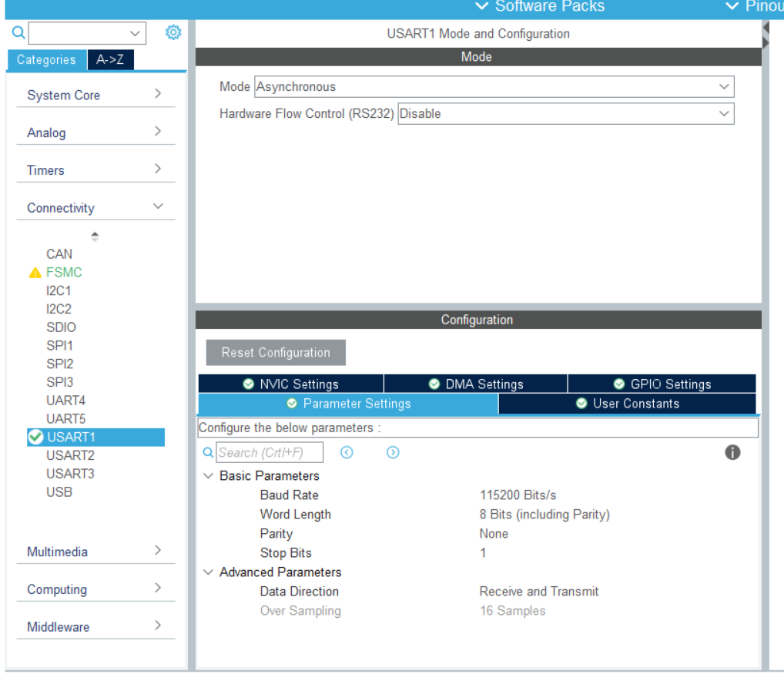
Task: Select CAN in the peripheral list
Action: (x=59, y=254)
